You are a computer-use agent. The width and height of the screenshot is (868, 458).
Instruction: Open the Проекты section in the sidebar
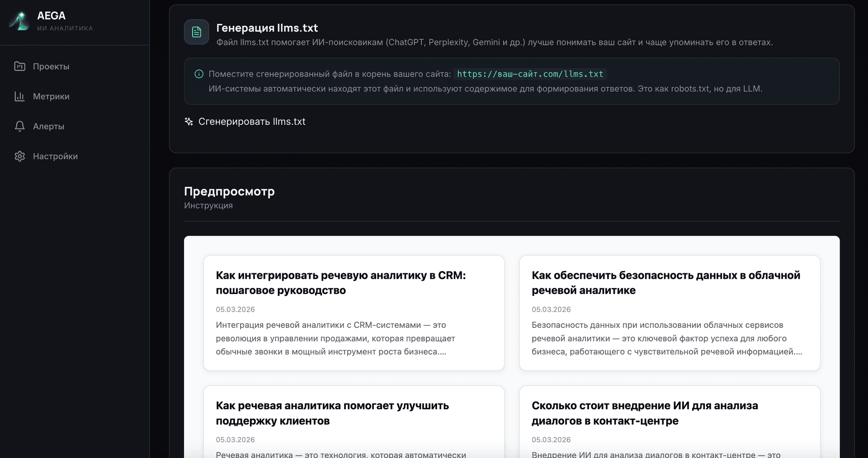51,66
